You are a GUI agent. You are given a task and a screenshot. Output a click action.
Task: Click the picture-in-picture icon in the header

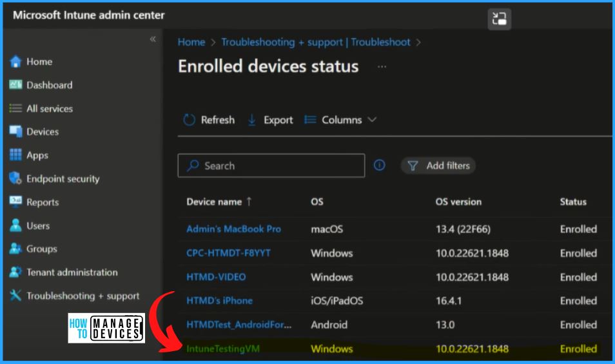tap(500, 19)
